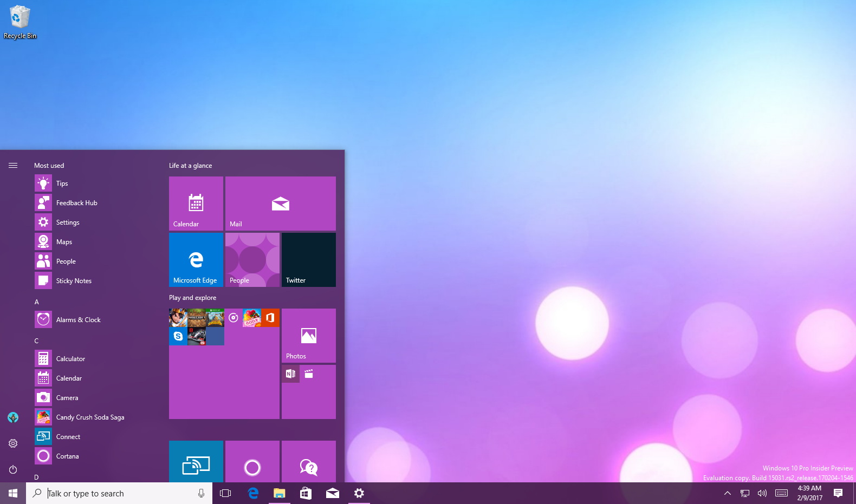The height and width of the screenshot is (504, 856).
Task: Open the OneNote small tile
Action: point(291,374)
